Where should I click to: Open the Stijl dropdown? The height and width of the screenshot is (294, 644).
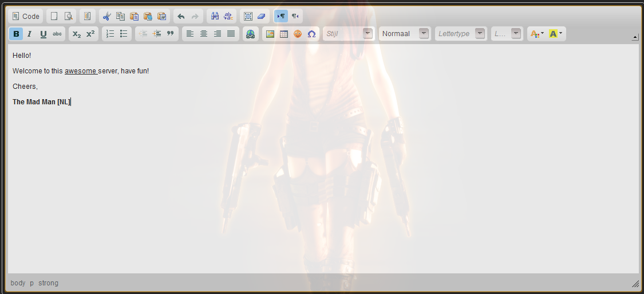pos(349,34)
